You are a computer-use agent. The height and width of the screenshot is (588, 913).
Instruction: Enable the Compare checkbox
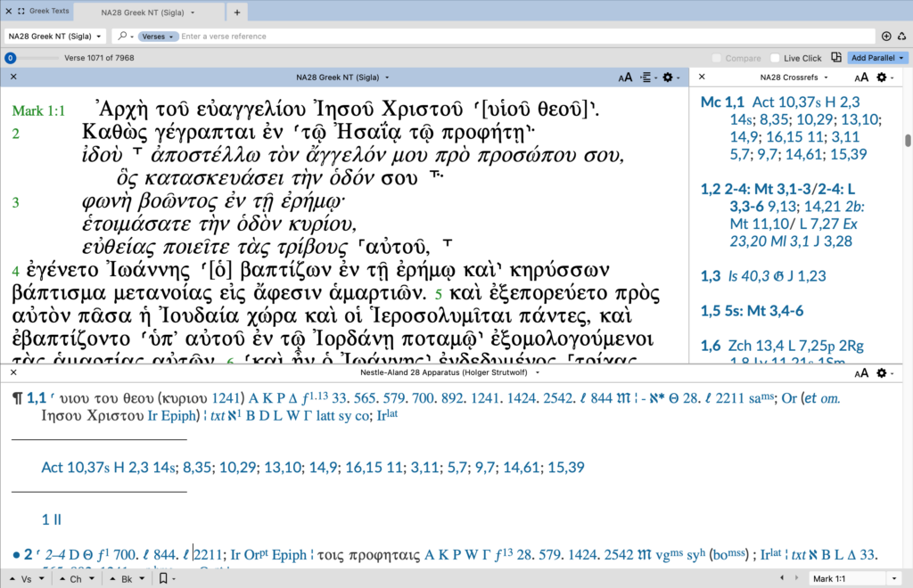pos(716,58)
